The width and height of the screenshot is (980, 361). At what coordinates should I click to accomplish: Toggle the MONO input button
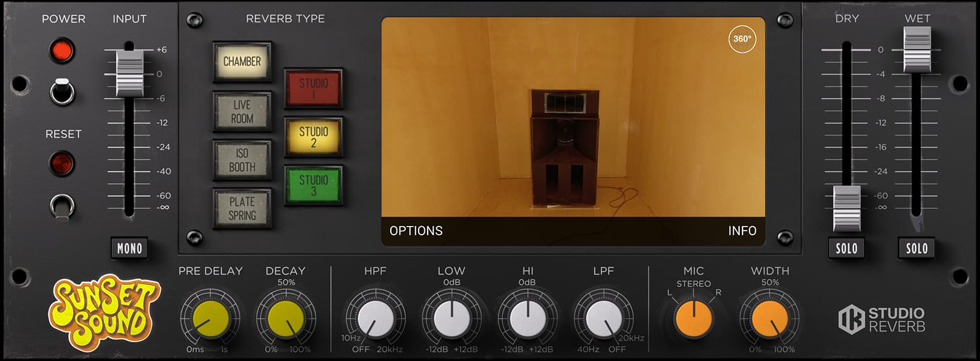coord(130,249)
